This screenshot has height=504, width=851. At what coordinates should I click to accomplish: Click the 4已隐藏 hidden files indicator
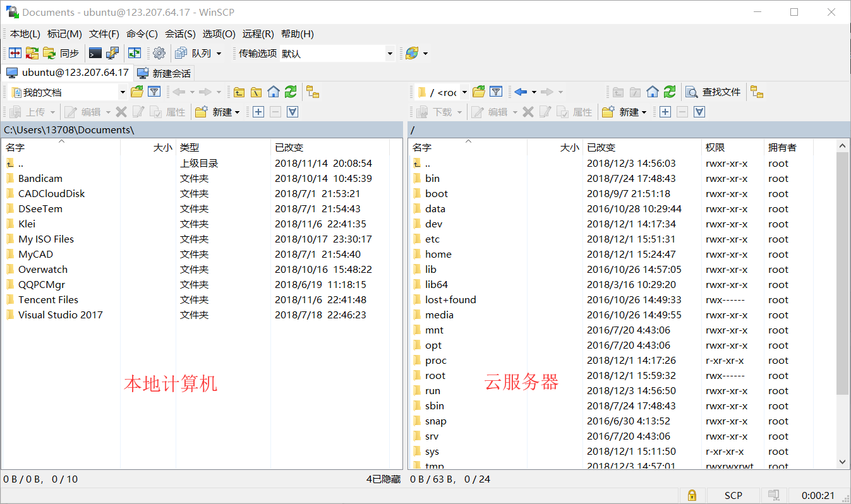[383, 479]
